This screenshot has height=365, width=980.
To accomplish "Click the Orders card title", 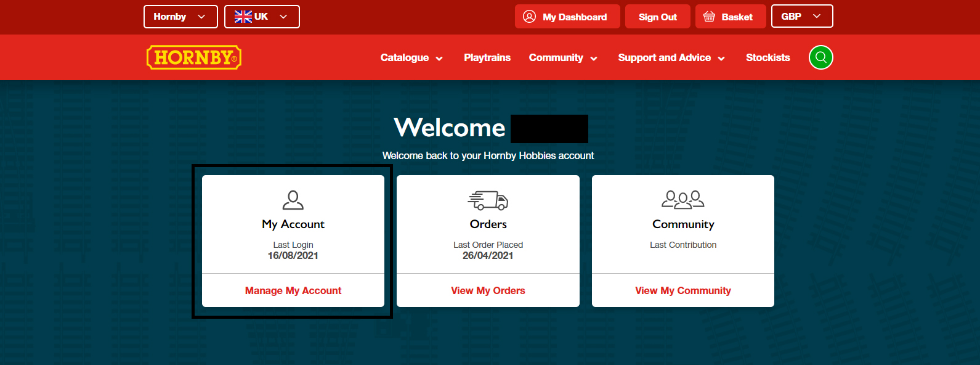I will (488, 224).
